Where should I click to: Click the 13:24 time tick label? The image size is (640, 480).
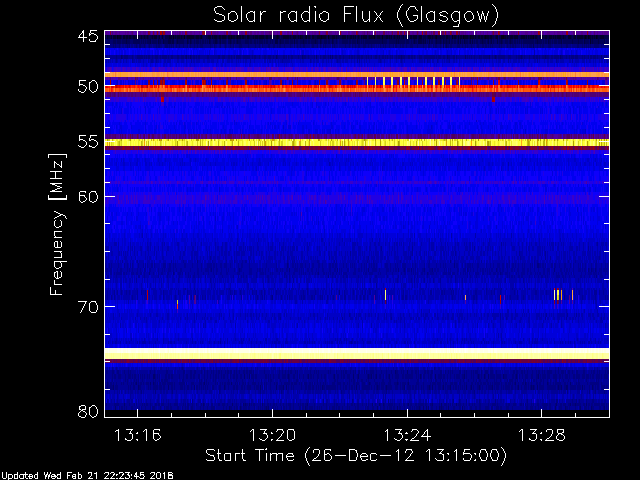point(407,435)
